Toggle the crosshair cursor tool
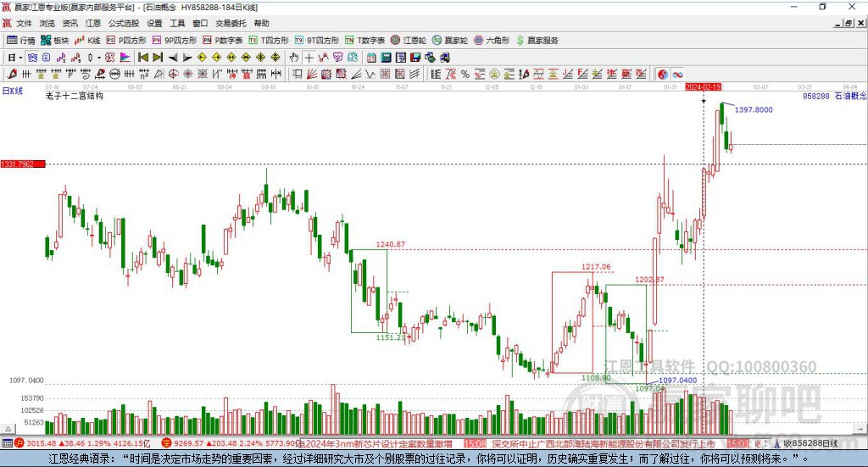Image resolution: width=868 pixels, height=467 pixels. [x=309, y=58]
